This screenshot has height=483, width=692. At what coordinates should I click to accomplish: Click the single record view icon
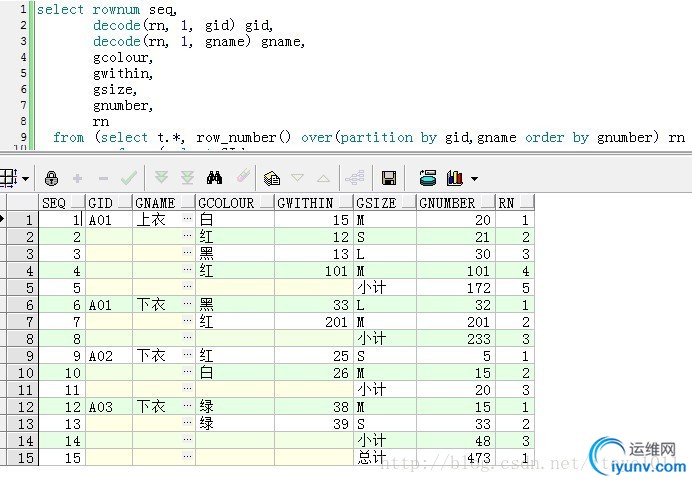point(272,178)
